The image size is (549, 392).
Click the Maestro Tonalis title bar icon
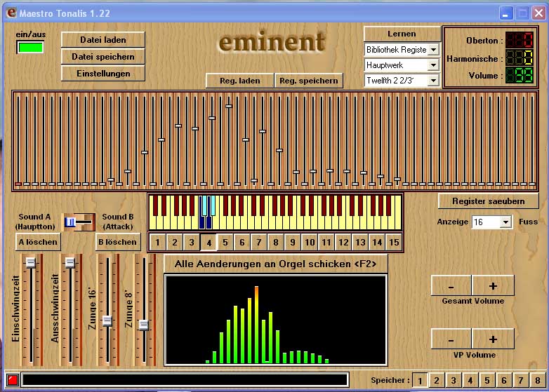[x=9, y=13]
